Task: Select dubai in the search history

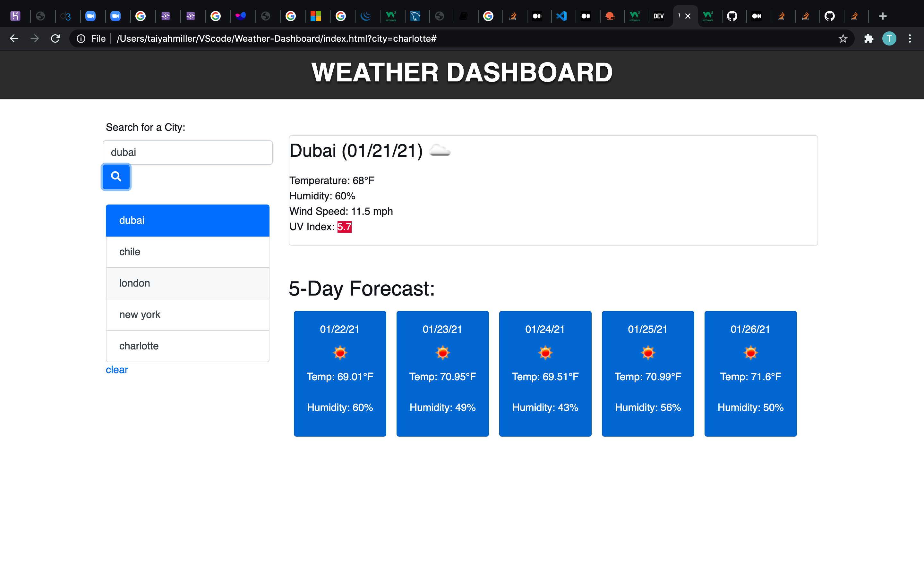Action: pos(187,220)
